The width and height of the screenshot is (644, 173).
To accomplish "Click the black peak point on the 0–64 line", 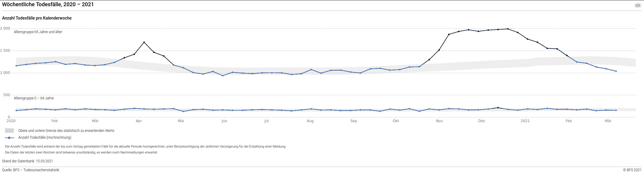I will [x=498, y=108].
